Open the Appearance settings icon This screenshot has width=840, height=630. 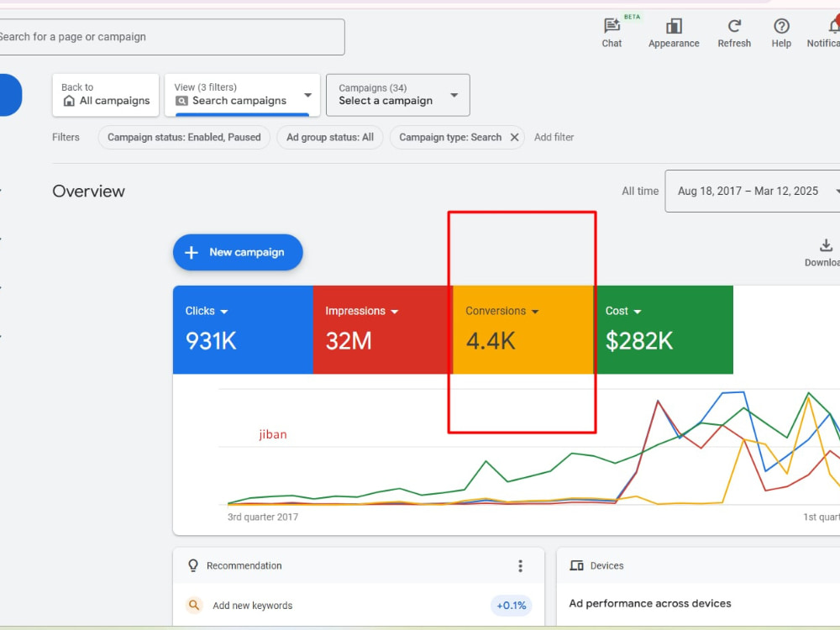[674, 26]
